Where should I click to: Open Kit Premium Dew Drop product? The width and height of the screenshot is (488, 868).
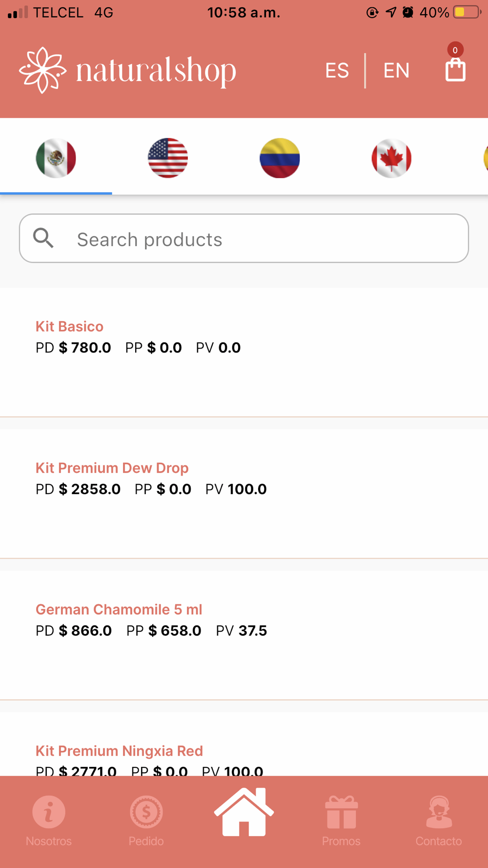click(112, 468)
